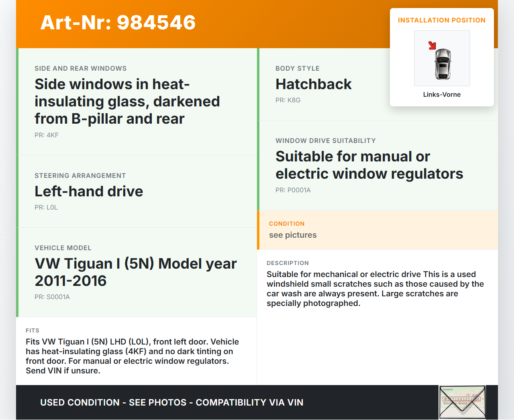Click the Fits compatibility paragraph

132,356
